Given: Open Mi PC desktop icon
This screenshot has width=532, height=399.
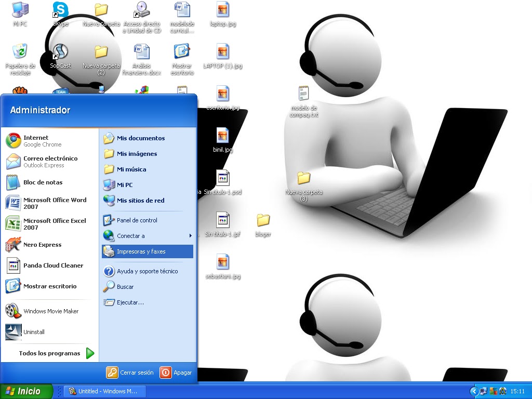Looking at the screenshot, I should point(20,14).
